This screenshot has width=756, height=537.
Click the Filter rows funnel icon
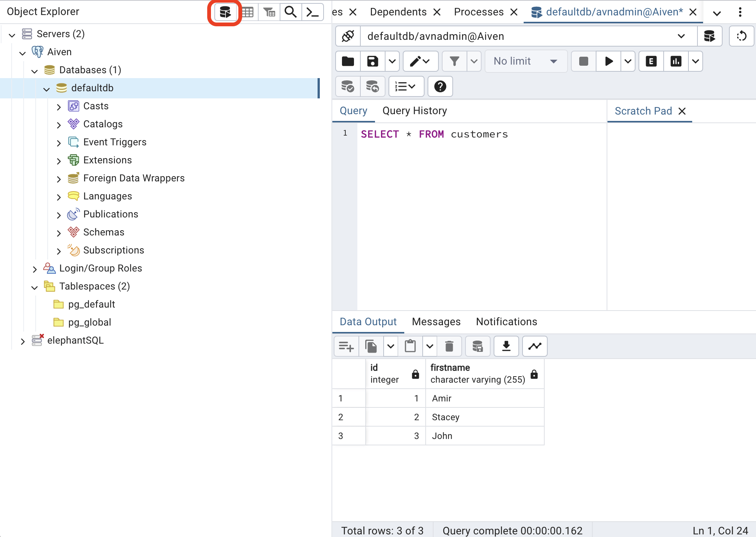[454, 61]
